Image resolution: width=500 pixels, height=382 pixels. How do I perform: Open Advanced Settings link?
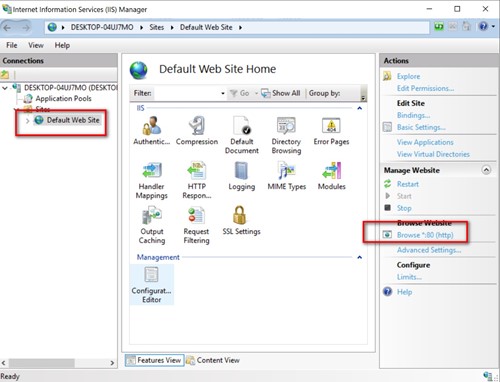[x=429, y=250]
